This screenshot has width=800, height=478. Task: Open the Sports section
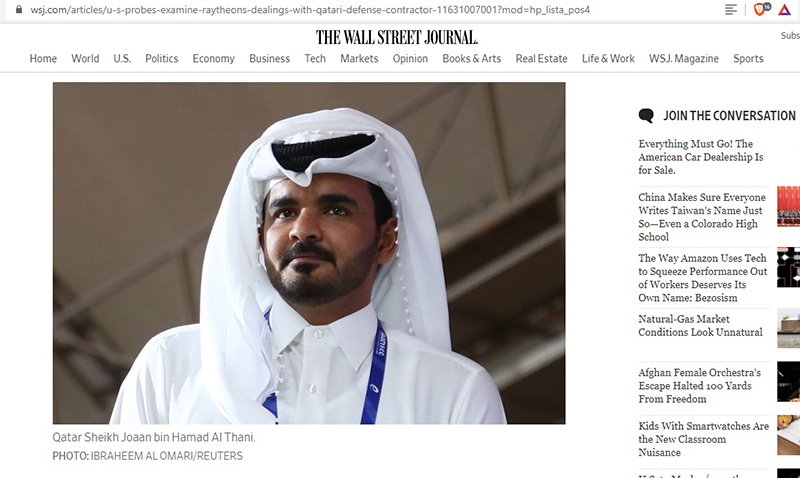click(748, 59)
